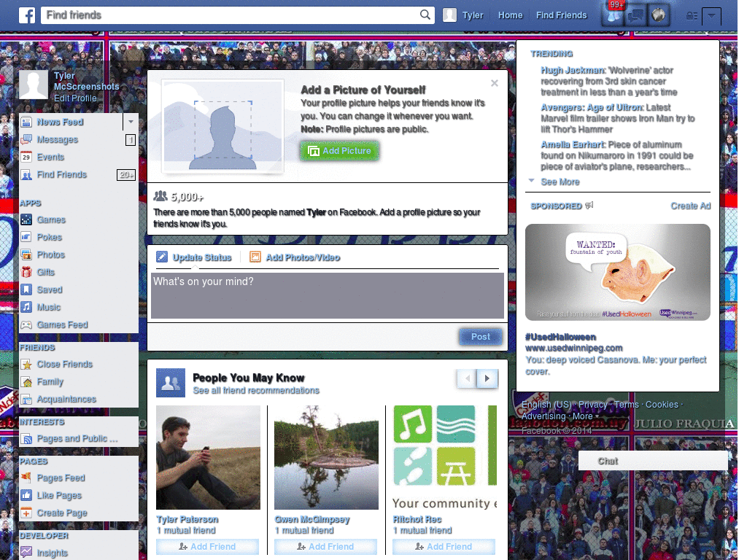Open Messages in the sidebar
Viewport: 747px width, 560px height.
(57, 139)
